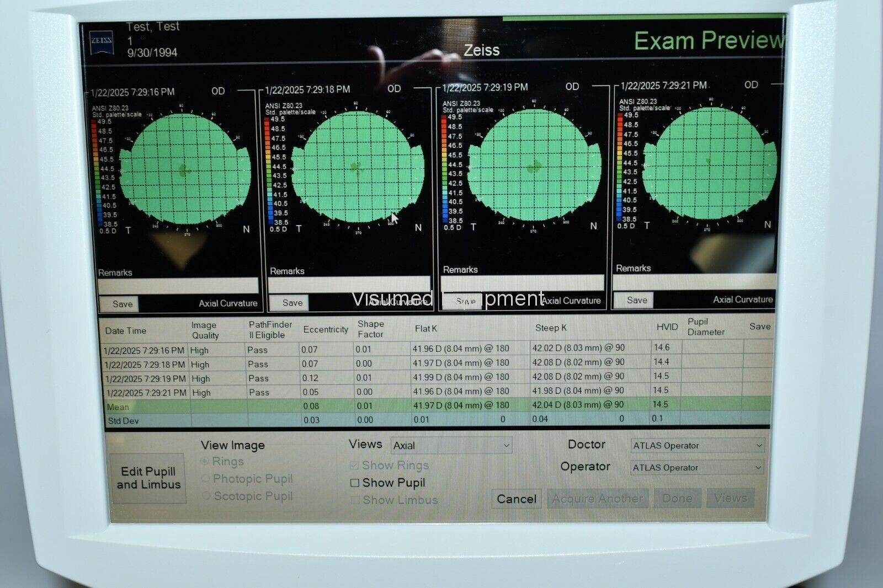The width and height of the screenshot is (883, 588).
Task: Expand the Operator dropdown list
Action: point(697,468)
